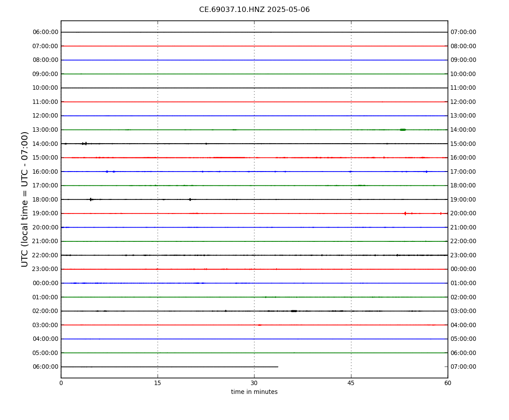Click black spike on 18:00:00 trace near minute 20

(190, 199)
